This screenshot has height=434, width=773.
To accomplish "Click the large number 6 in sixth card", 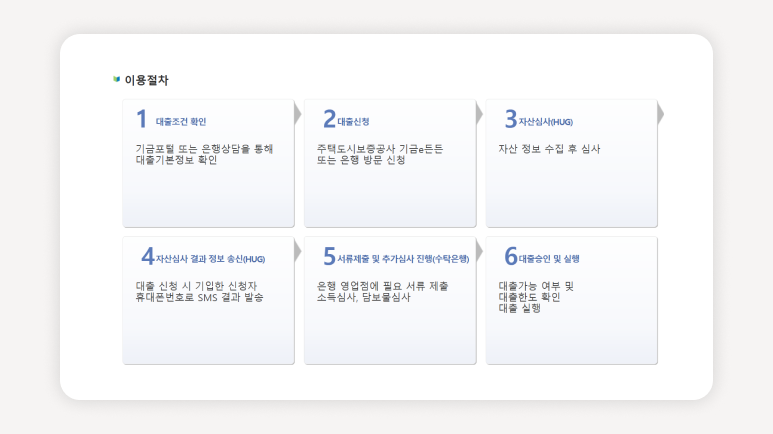I will coord(511,256).
